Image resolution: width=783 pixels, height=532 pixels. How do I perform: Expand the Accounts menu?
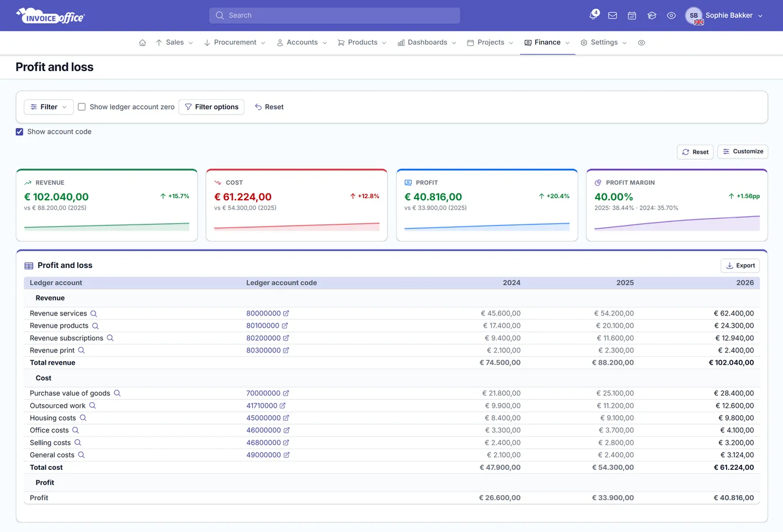pyautogui.click(x=302, y=43)
